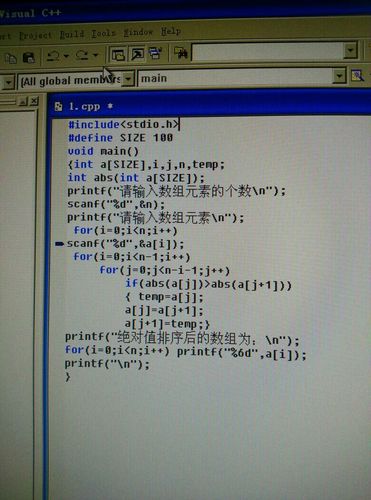Screen dimensions: 371x500
Task: Click the Undo arrow icon
Action: click(53, 55)
